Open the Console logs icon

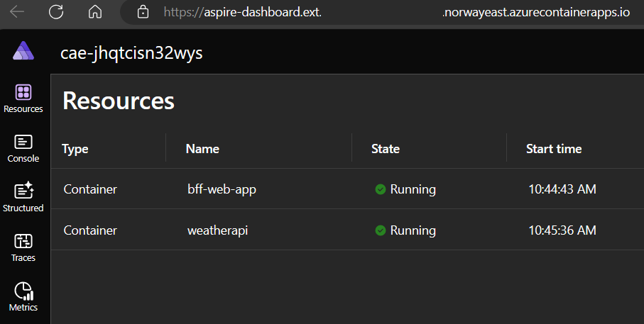tap(23, 142)
